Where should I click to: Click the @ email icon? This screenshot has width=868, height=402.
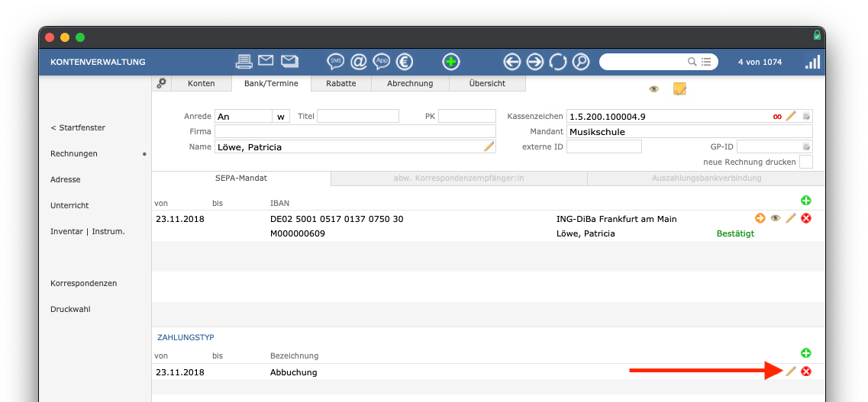pyautogui.click(x=359, y=61)
